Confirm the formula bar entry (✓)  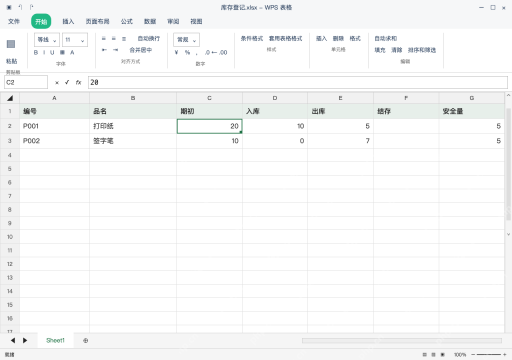click(67, 82)
